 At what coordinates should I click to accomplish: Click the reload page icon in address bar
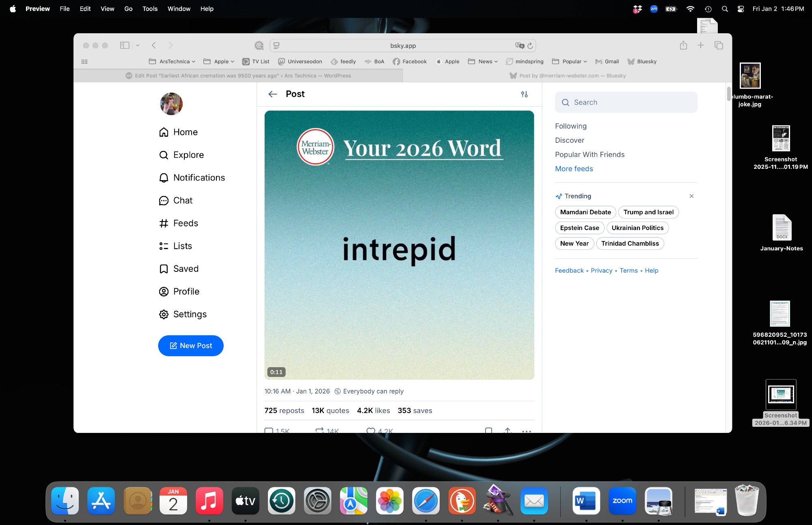[530, 46]
